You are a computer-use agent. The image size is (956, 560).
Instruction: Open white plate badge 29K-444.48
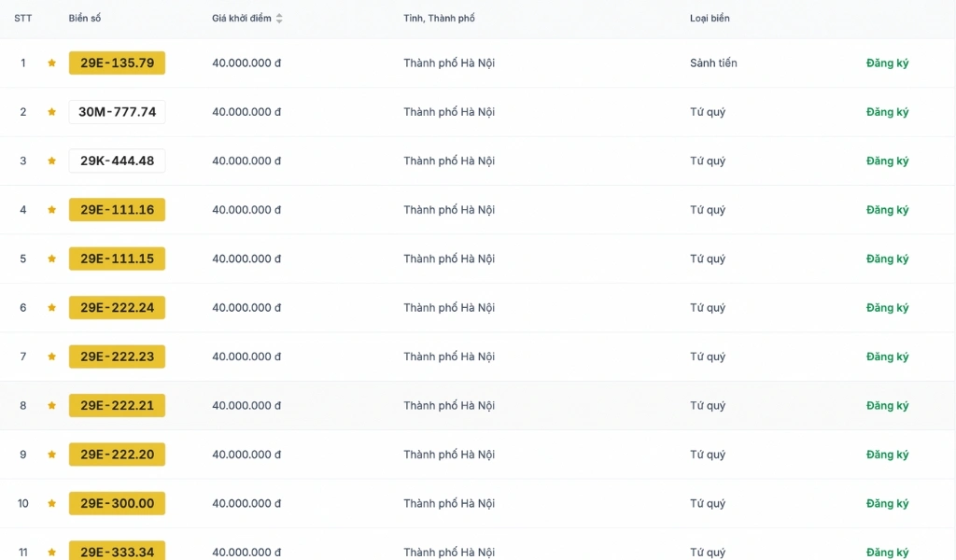point(117,161)
